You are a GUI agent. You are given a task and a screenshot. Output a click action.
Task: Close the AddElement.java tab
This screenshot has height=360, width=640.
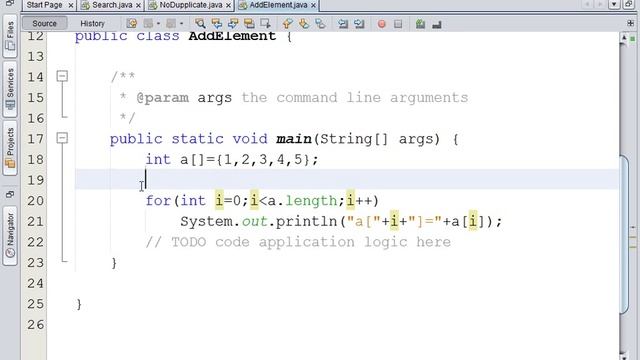[313, 5]
